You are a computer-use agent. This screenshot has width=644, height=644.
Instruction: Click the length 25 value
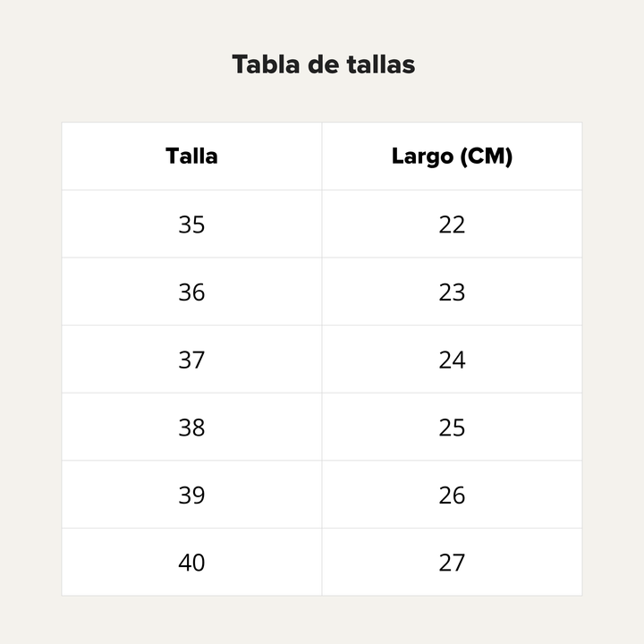click(453, 428)
